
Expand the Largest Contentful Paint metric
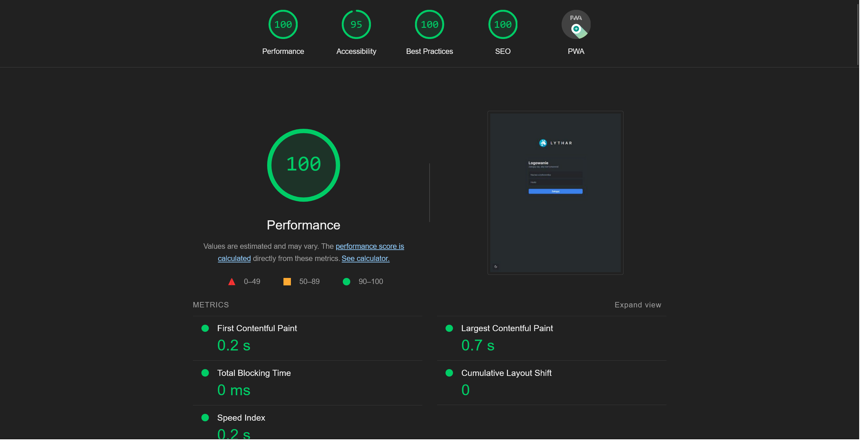pos(507,328)
